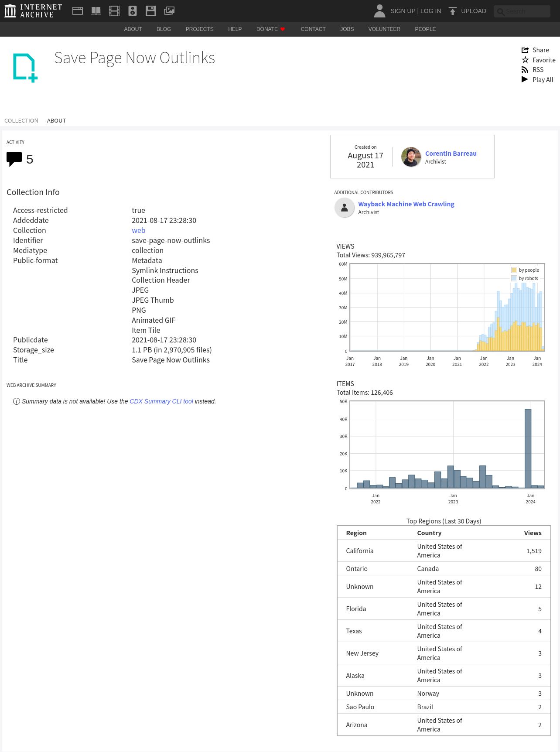
Task: Follow the 'web' collection link
Action: pos(139,230)
